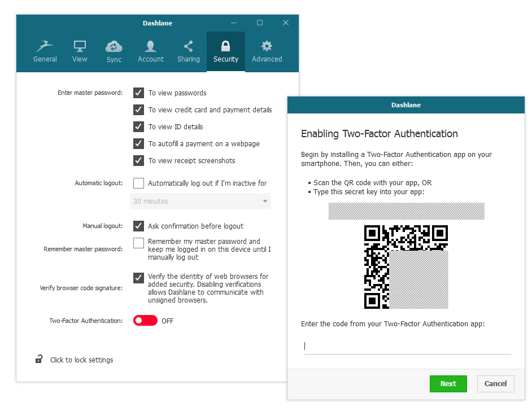Click the Security padlock icon
Screen dimensions: 532x420
(x=225, y=47)
